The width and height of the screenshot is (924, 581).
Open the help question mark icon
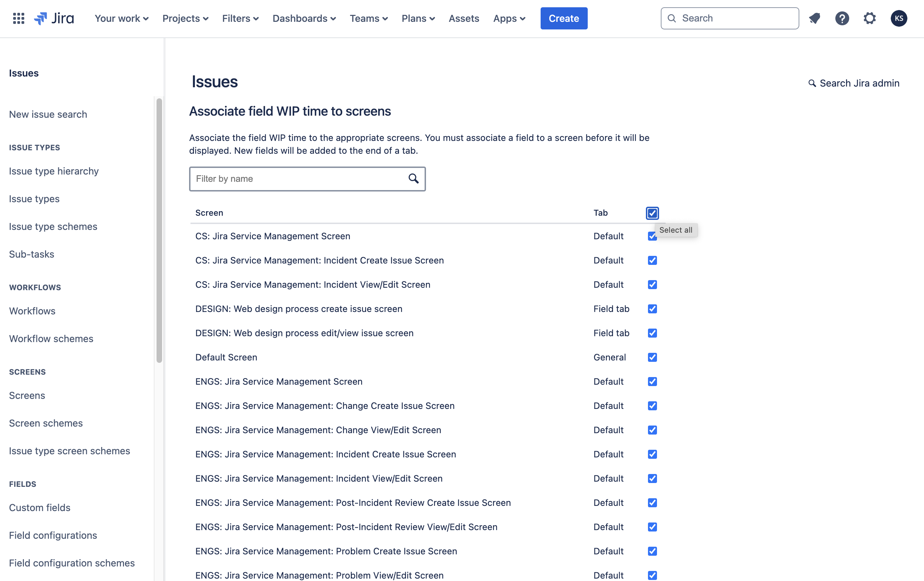click(x=842, y=18)
